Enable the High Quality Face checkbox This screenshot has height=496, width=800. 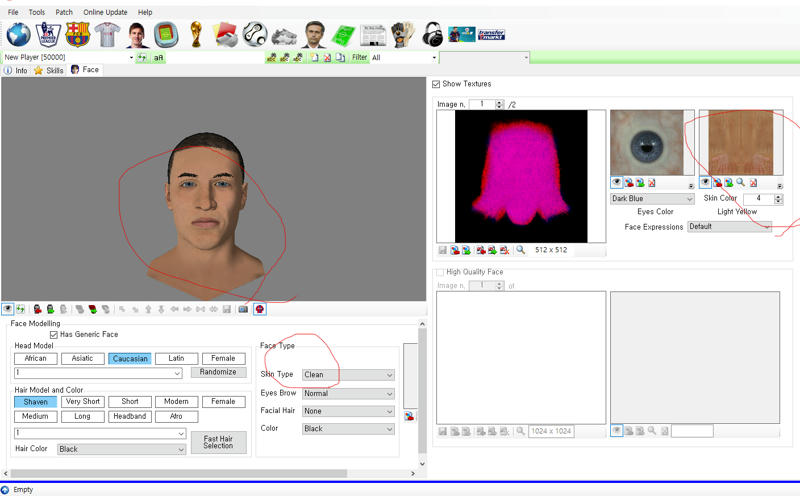440,272
